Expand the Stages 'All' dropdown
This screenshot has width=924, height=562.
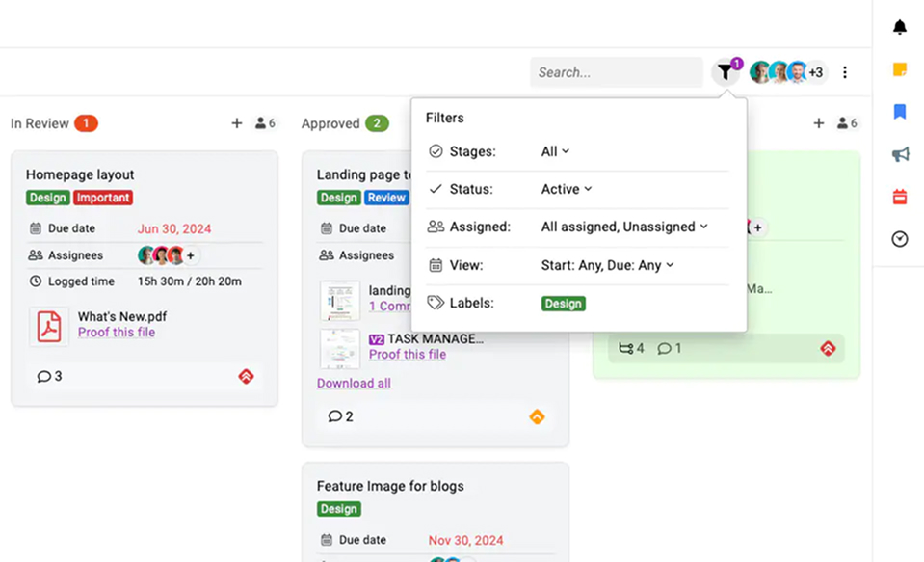555,151
